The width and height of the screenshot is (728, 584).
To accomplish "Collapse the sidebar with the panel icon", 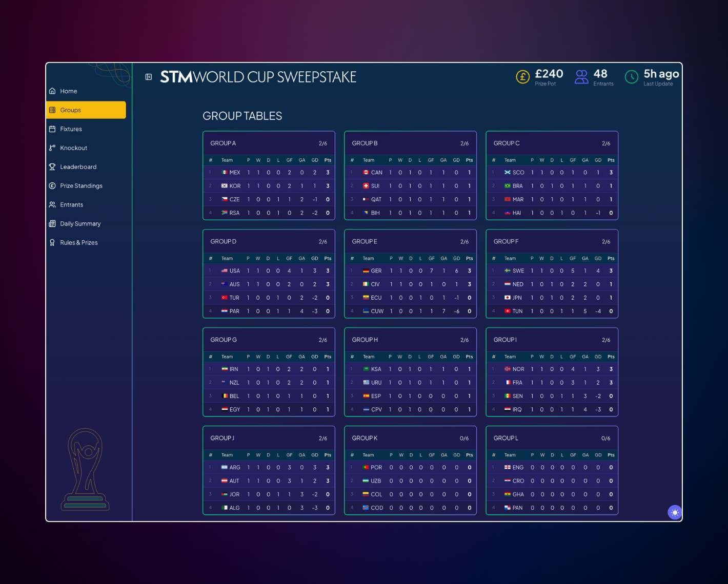I will [x=149, y=77].
